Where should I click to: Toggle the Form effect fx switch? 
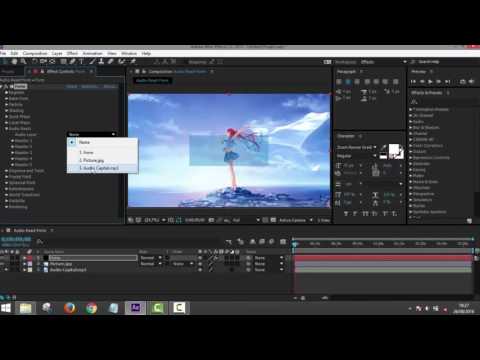(x=6, y=87)
